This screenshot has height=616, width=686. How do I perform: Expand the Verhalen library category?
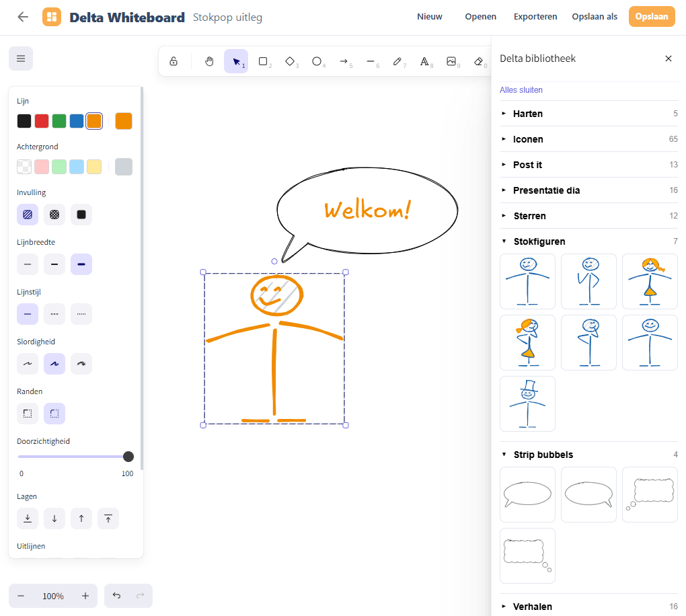pos(589,607)
